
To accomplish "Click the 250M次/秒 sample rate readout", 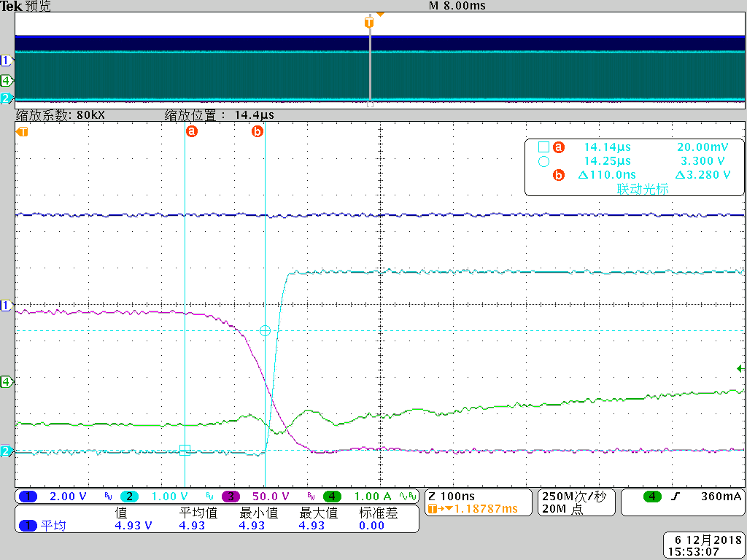I will coord(574,496).
